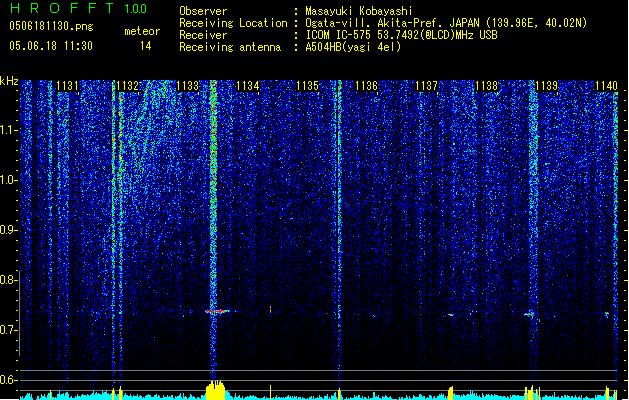Select observer name Masayuki Kobayashi
Image resolution: width=629 pixels, height=400 pixels.
[x=359, y=11]
